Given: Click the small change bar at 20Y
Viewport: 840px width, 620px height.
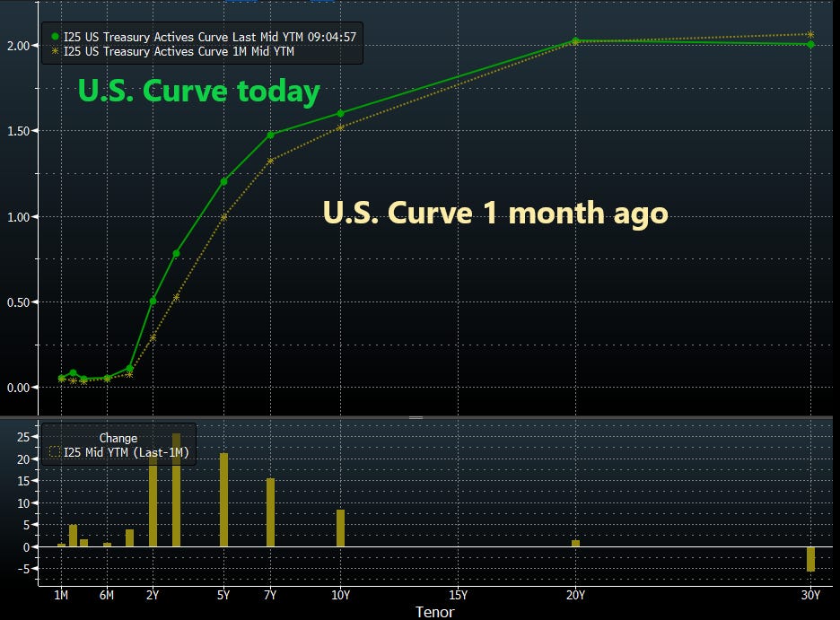Looking at the screenshot, I should (x=576, y=544).
